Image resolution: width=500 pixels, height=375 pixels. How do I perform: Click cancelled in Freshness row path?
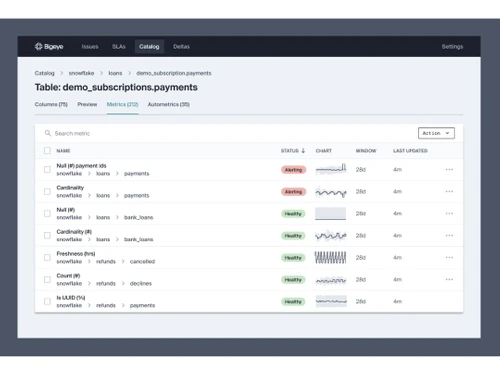click(142, 261)
